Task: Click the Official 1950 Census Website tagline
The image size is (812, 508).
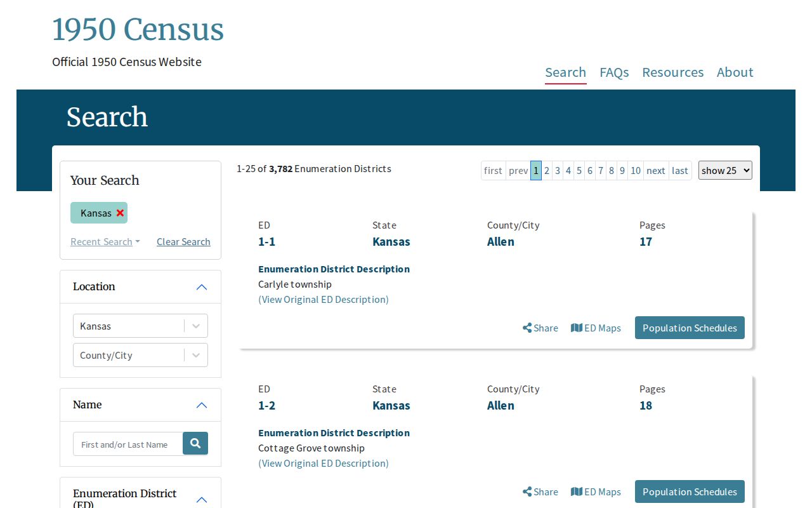Action: pyautogui.click(x=127, y=62)
